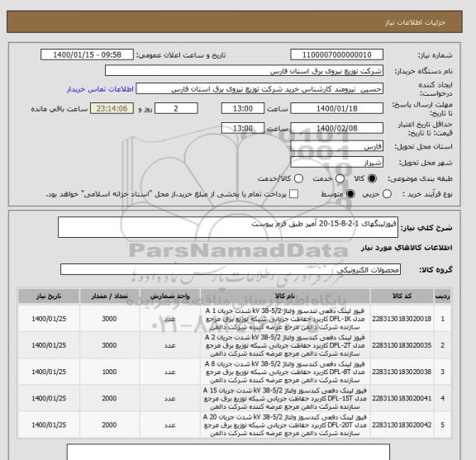476x460 pixels.
Task: Select the کالا (goods) radio button
Action: [372, 178]
